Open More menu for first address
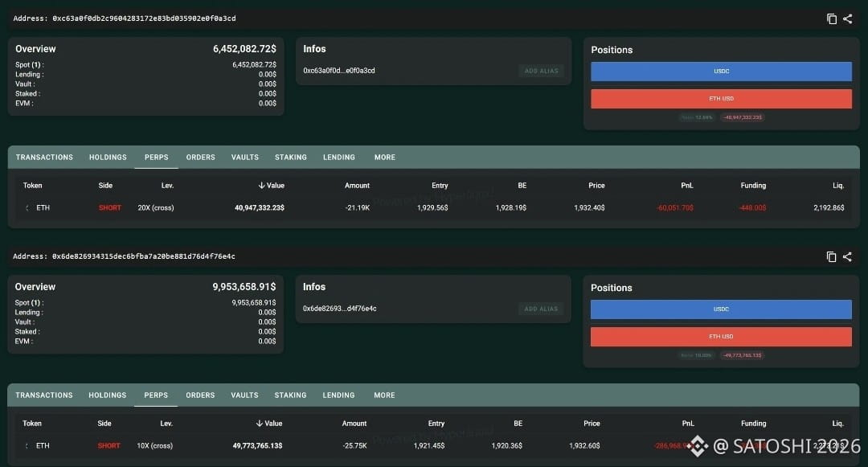Screen dimensions: 868x467 click(385, 158)
